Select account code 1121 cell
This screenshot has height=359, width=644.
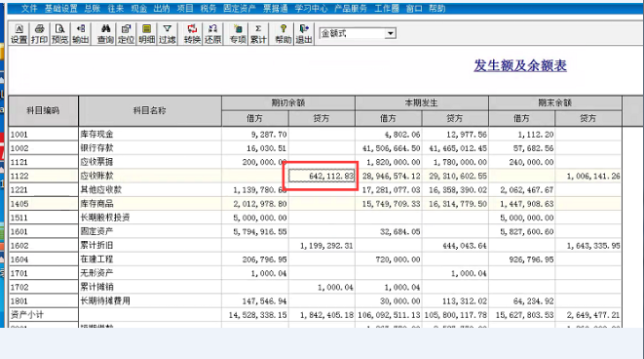click(43, 162)
